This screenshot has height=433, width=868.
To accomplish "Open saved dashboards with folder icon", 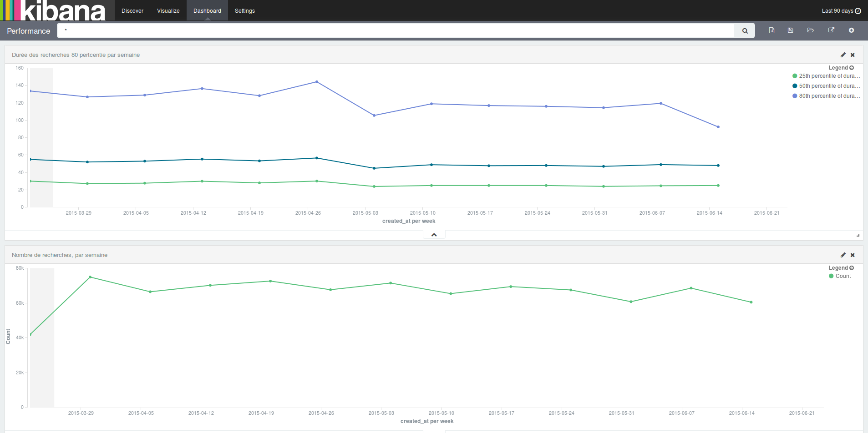I will coord(811,30).
